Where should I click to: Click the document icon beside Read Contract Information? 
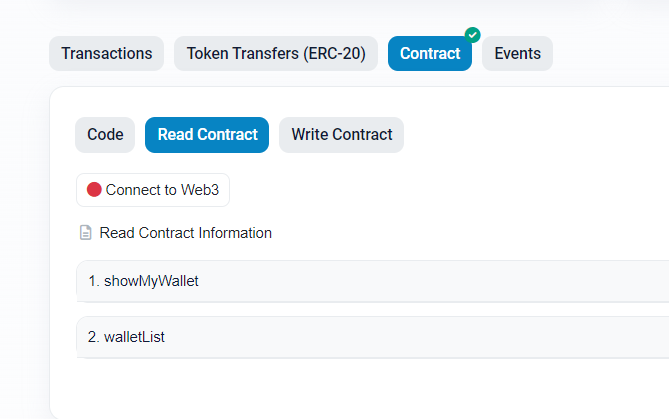pyautogui.click(x=86, y=233)
